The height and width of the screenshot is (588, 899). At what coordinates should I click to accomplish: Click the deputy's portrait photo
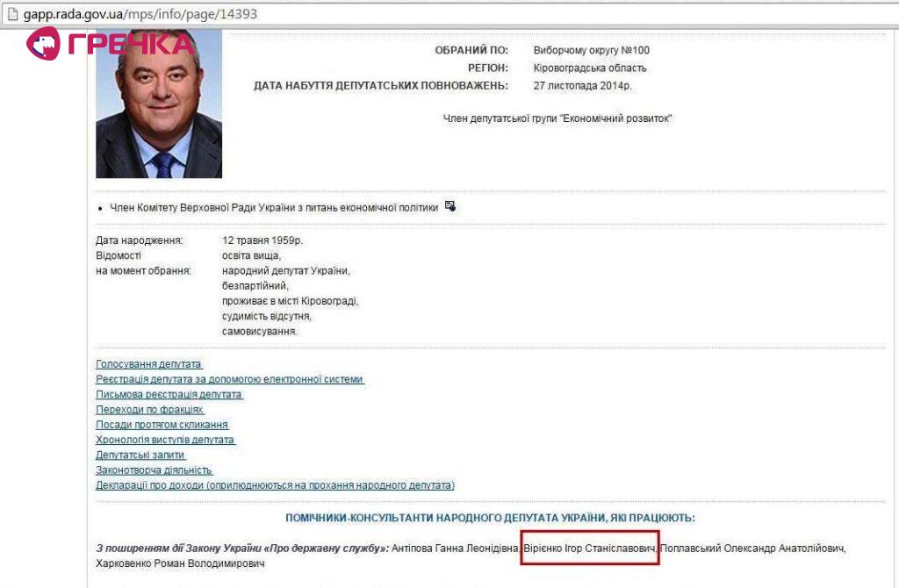tap(159, 104)
